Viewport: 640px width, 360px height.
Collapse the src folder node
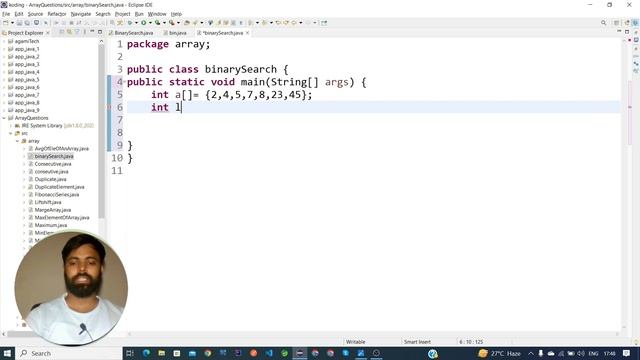tap(11, 133)
